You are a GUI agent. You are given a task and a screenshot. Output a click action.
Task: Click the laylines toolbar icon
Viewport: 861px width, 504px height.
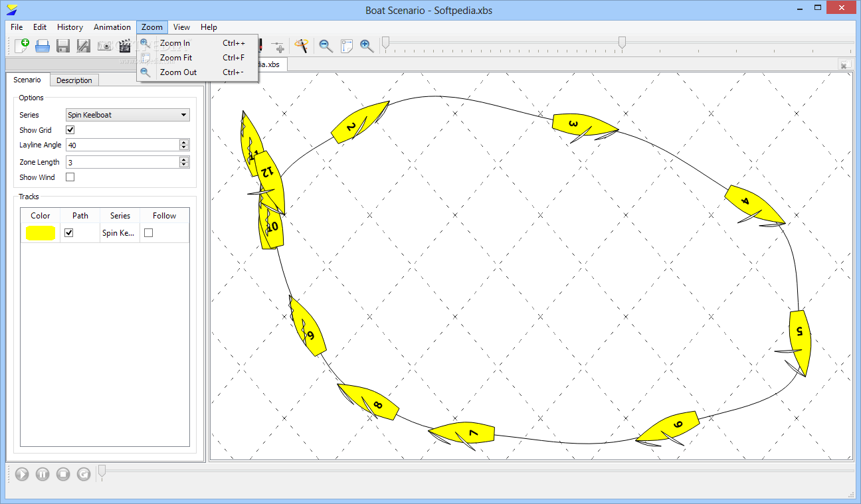click(302, 46)
